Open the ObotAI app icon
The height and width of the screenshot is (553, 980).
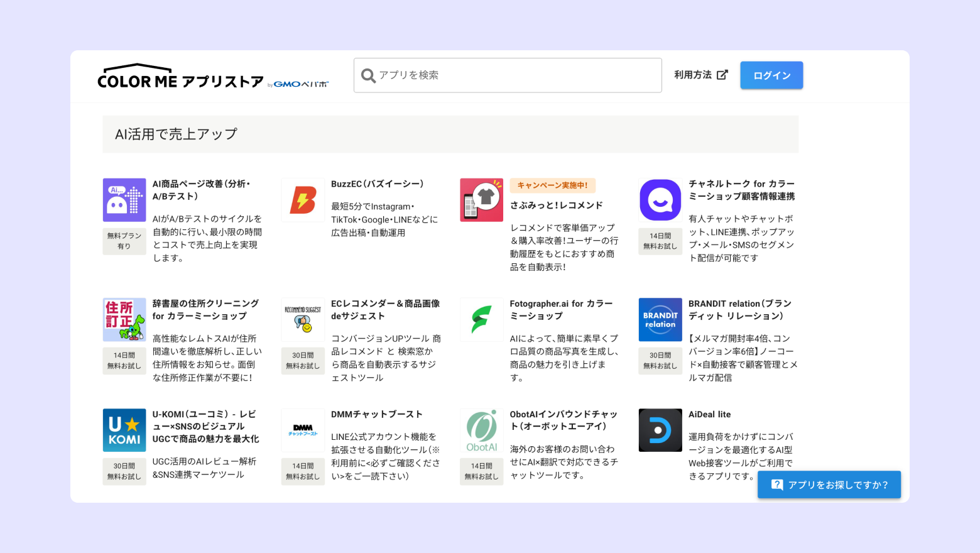[482, 430]
